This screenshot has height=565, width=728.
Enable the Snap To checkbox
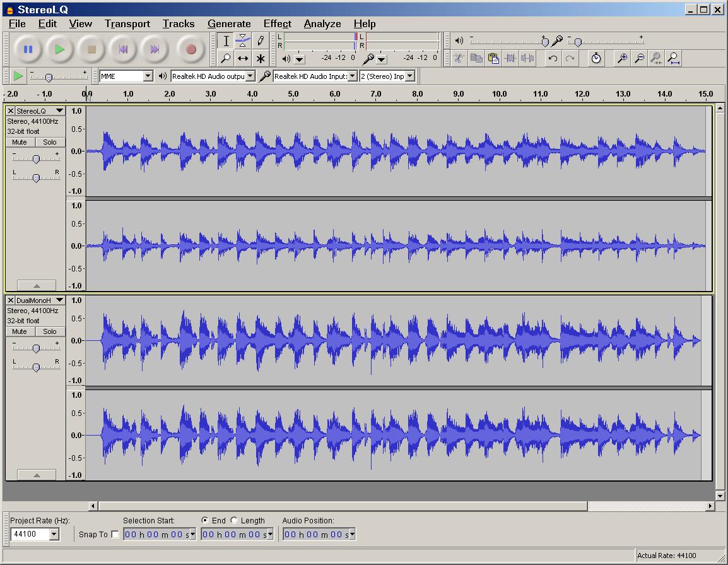[x=114, y=535]
